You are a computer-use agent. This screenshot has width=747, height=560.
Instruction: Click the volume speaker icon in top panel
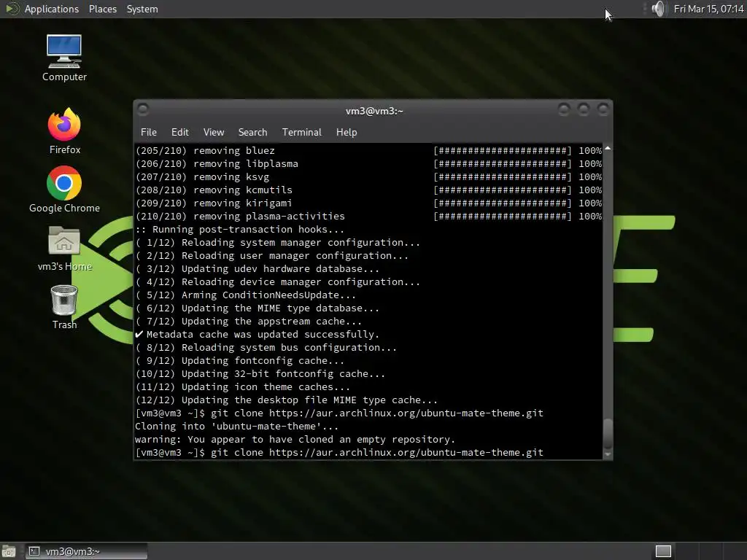pos(659,9)
